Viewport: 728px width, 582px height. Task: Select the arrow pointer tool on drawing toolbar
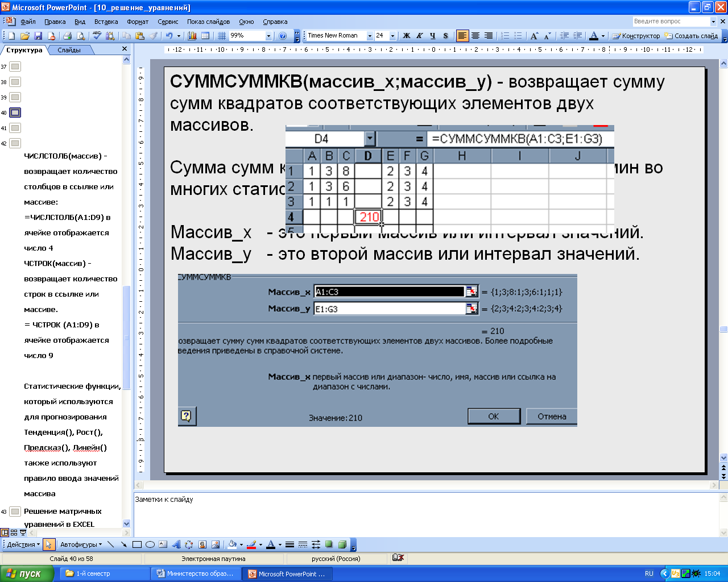coord(49,544)
